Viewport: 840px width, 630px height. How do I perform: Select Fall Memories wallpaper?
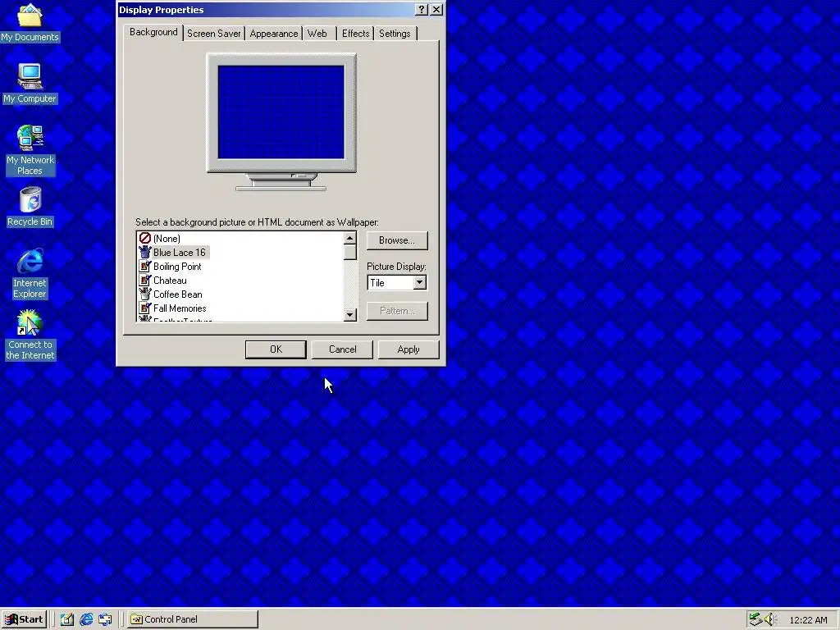click(180, 308)
